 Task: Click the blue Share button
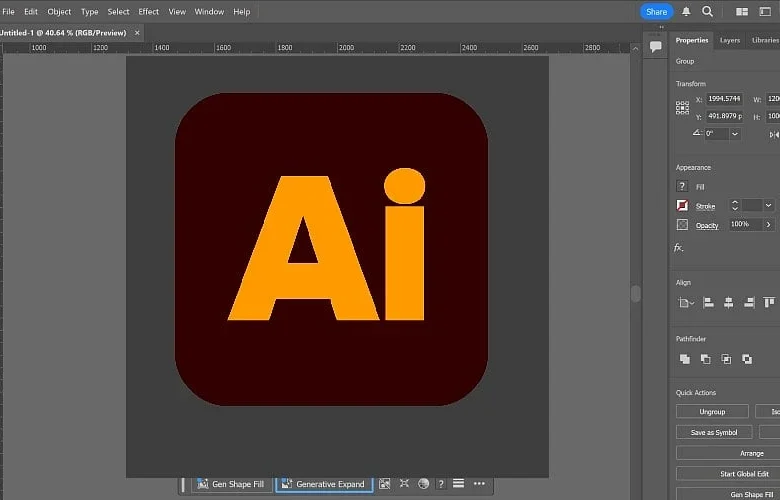coord(657,12)
